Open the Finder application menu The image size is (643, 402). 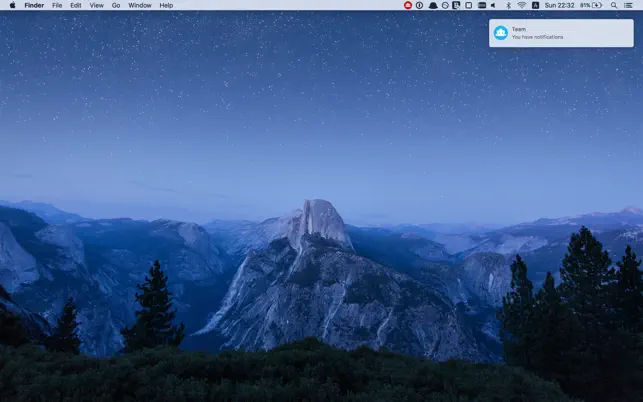pos(34,5)
